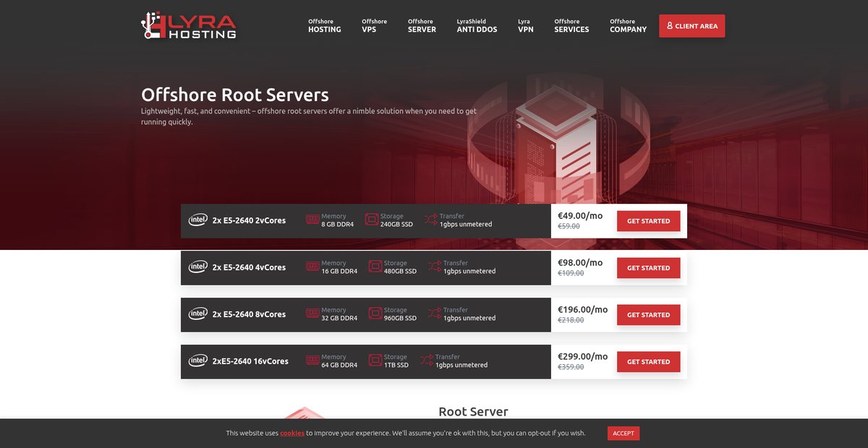The image size is (868, 448).
Task: Click the €299.00/mo price
Action: tap(583, 356)
